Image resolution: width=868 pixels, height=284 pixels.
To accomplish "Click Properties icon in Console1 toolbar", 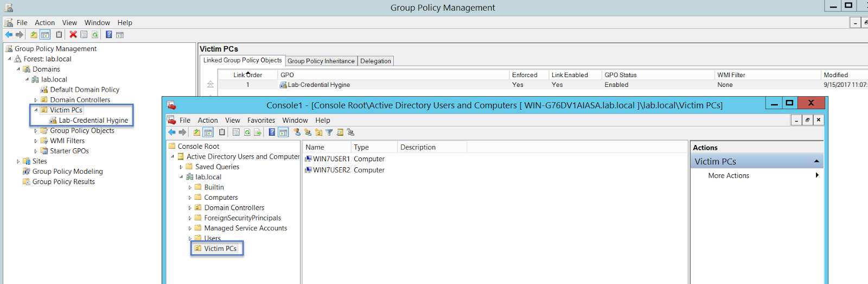I will coord(236,132).
